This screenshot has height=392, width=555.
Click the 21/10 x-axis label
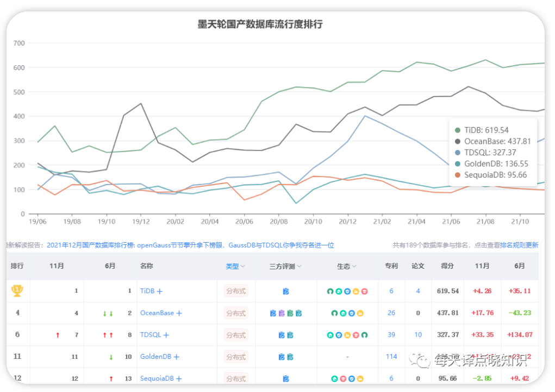point(520,222)
